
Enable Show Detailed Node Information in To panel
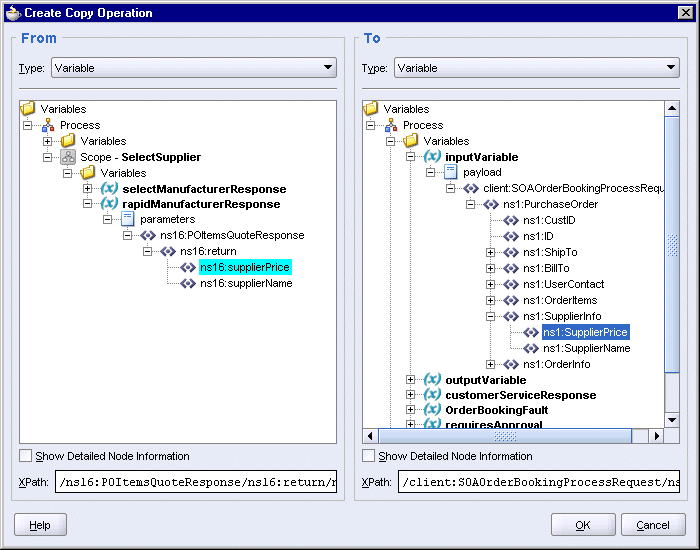(368, 456)
